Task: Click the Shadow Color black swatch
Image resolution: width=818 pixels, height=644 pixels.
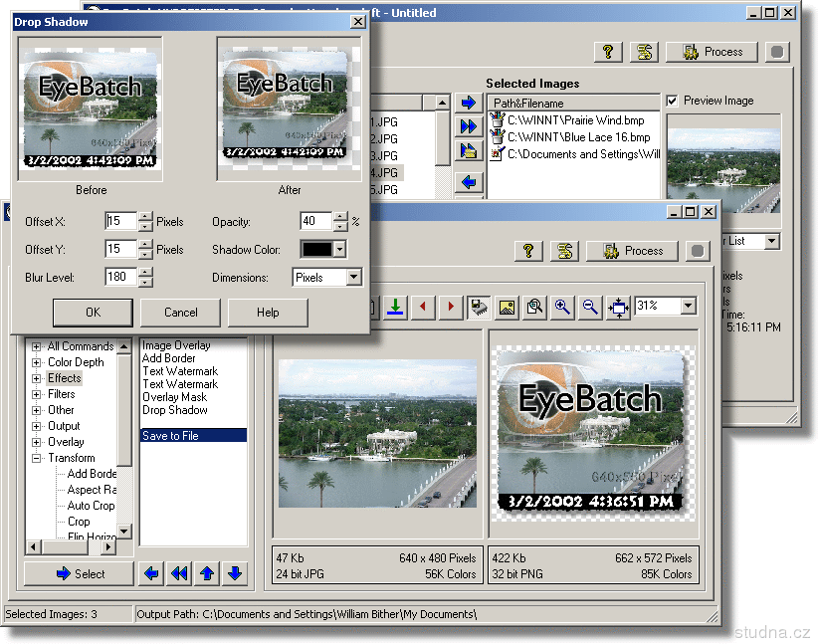Action: coord(315,250)
